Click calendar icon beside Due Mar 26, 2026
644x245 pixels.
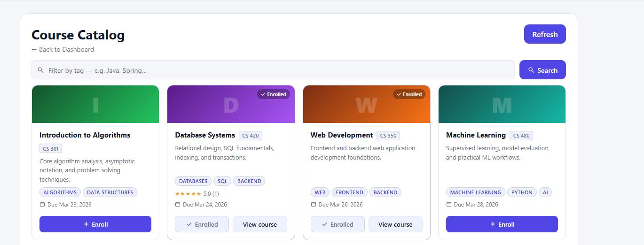point(314,205)
